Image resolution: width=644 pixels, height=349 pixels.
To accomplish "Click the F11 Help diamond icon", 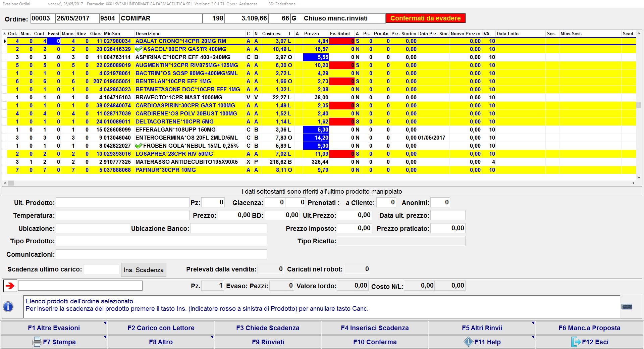I will pyautogui.click(x=468, y=342).
